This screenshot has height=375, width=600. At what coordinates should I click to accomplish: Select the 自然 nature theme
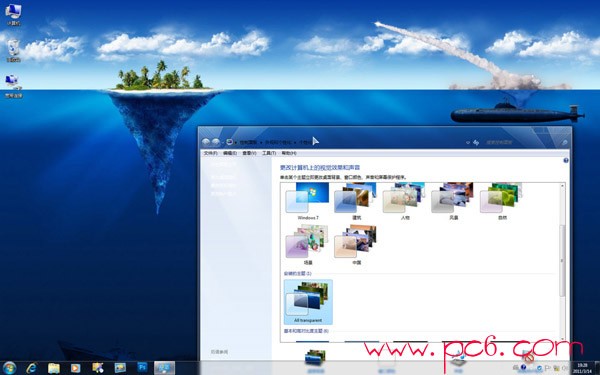[502, 201]
